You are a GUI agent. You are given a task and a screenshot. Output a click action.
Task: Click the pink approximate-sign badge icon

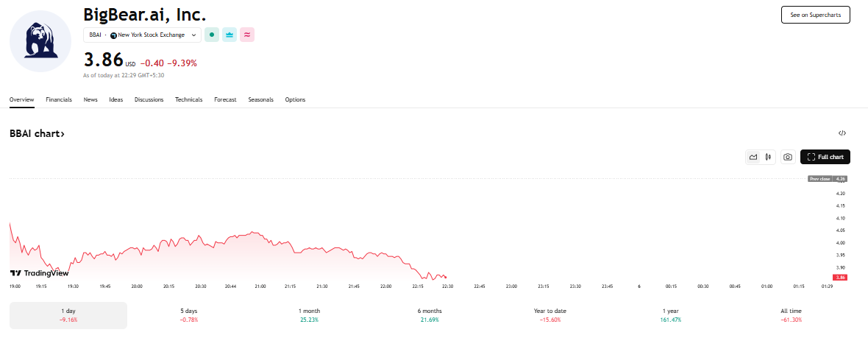[x=247, y=35]
